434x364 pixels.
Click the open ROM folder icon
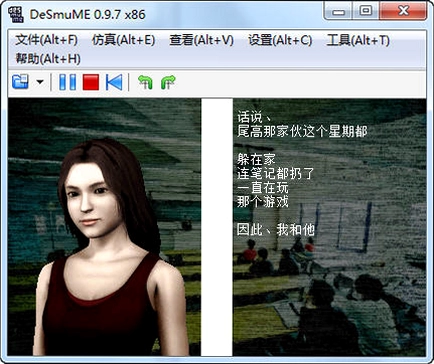pos(20,82)
